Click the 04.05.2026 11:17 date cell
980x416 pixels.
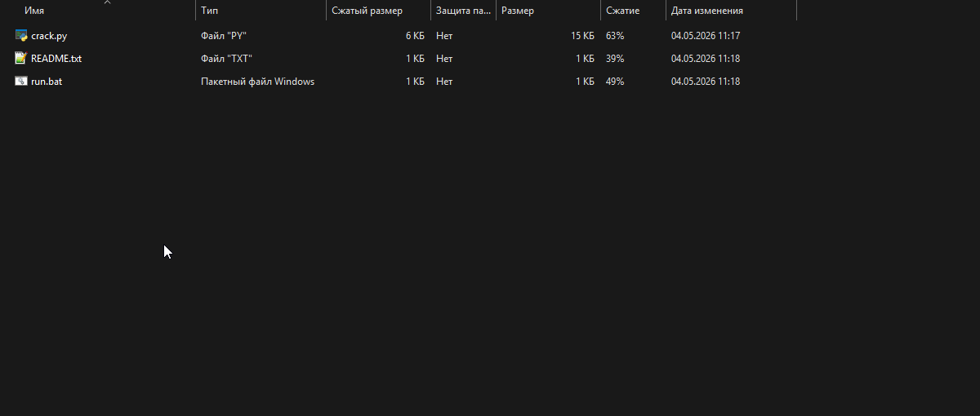click(706, 36)
